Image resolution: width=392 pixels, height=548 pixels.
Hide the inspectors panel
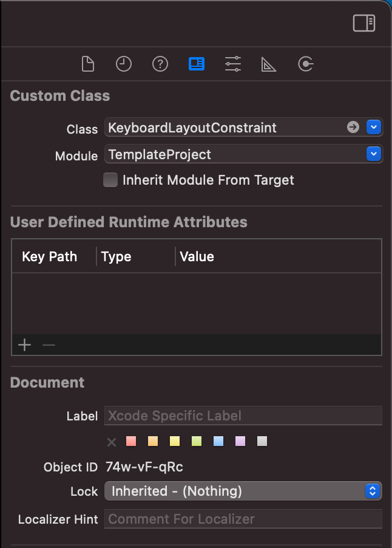(x=363, y=23)
